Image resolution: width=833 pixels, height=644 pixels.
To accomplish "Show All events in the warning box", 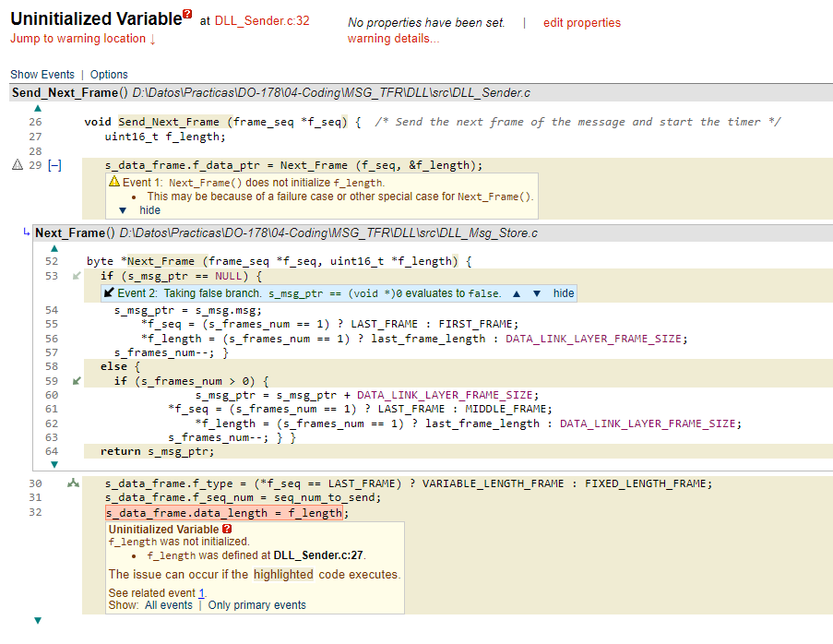I will (x=169, y=605).
